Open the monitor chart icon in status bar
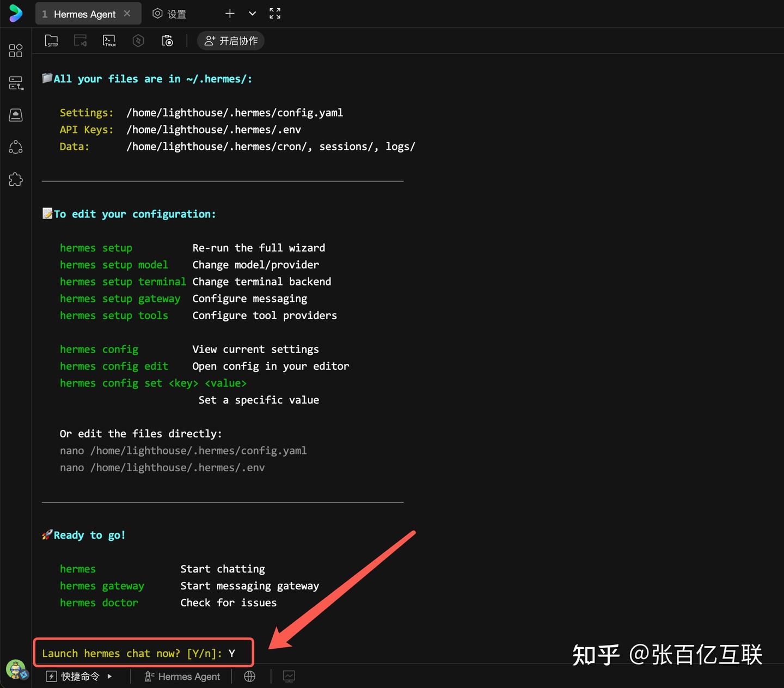Viewport: 784px width, 688px height. tap(289, 677)
